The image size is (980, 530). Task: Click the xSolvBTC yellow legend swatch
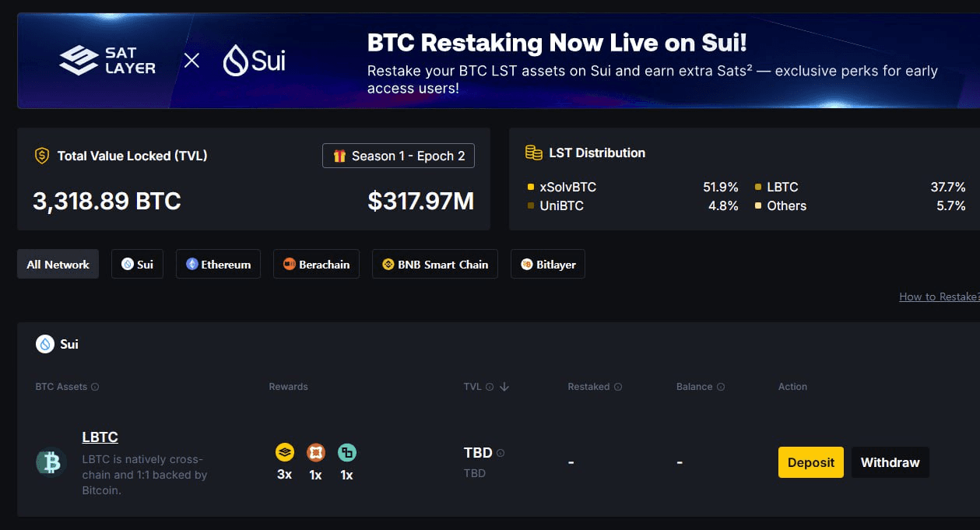[x=531, y=187]
